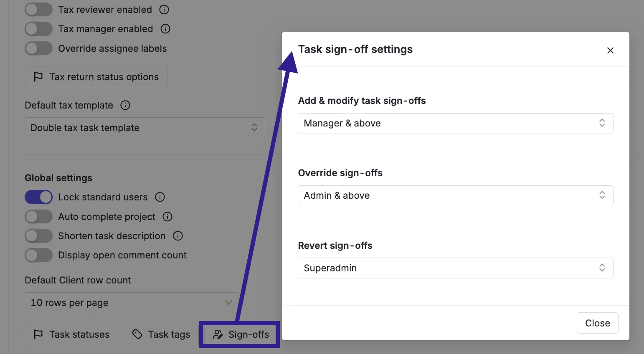Enable Auto complete project switch
The image size is (644, 354).
coord(38,217)
